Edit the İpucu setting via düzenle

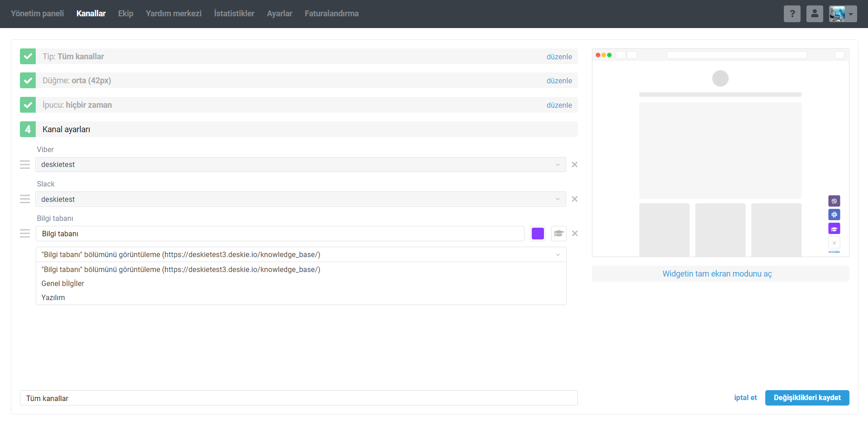pyautogui.click(x=559, y=105)
